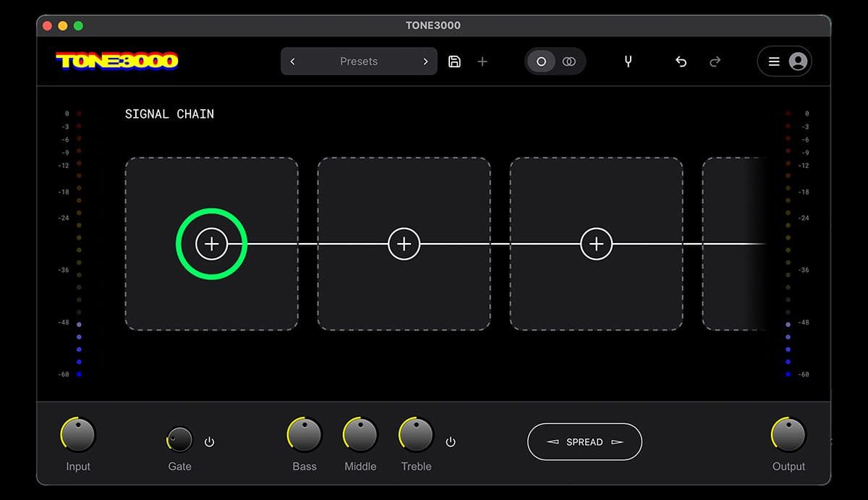
Task: Click the Gate knob
Action: (x=179, y=439)
